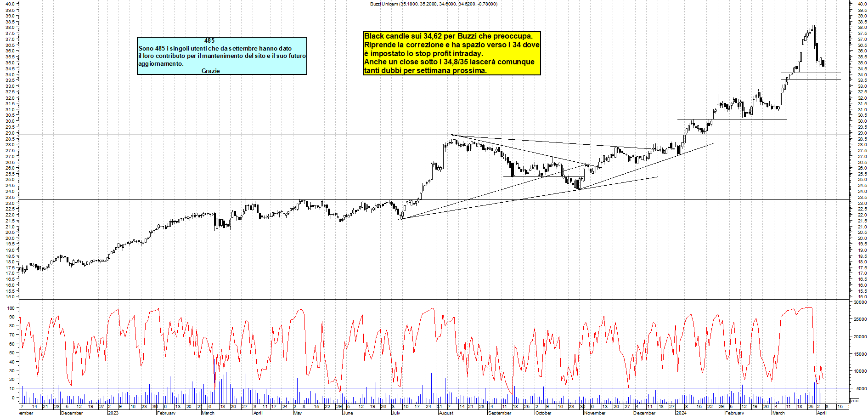Click the 'August' month label
The height and width of the screenshot is (415, 868).
(x=446, y=413)
